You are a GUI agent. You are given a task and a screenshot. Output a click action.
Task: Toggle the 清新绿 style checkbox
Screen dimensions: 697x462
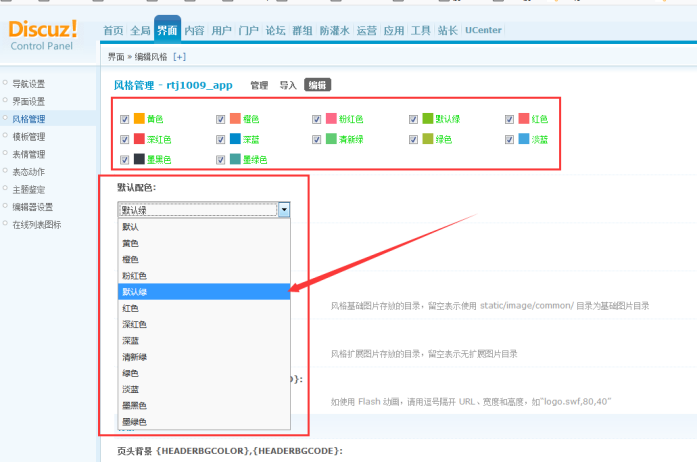tap(316, 140)
